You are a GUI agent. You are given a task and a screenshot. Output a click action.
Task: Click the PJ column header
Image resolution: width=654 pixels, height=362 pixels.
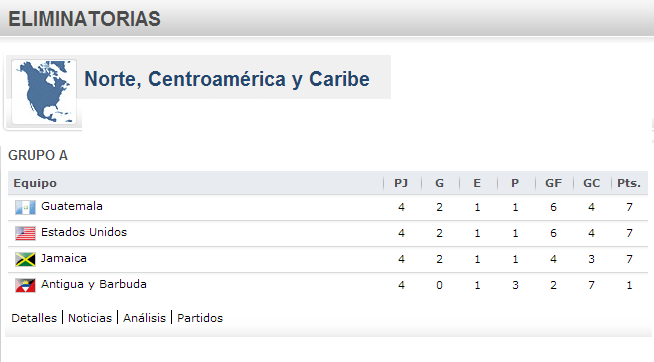tap(401, 183)
